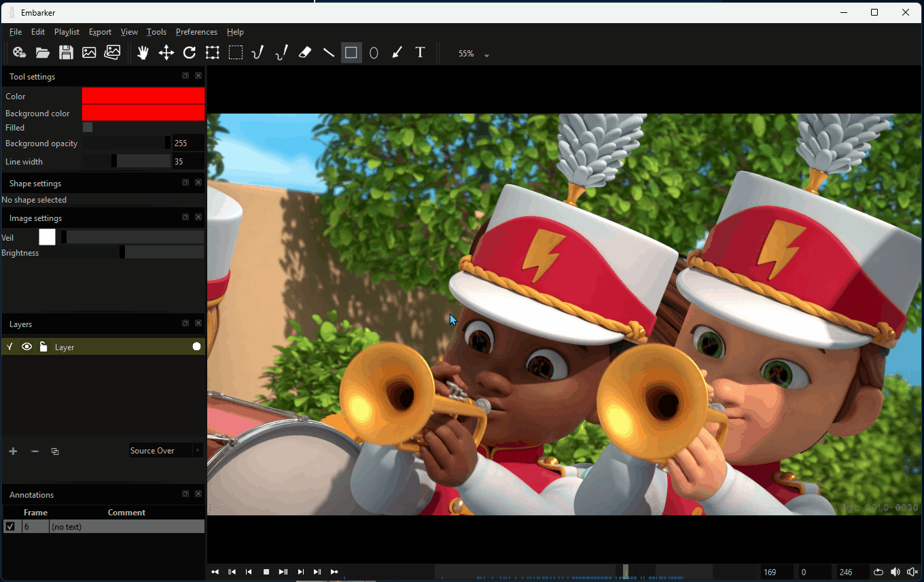
Task: Click the Comment column header
Action: point(126,513)
